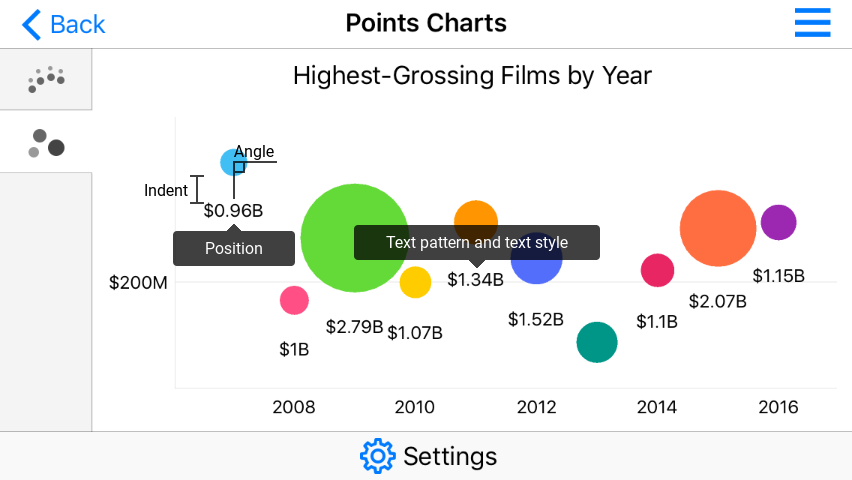Click the chart title Highest-Grossing Films by Year

472,76
